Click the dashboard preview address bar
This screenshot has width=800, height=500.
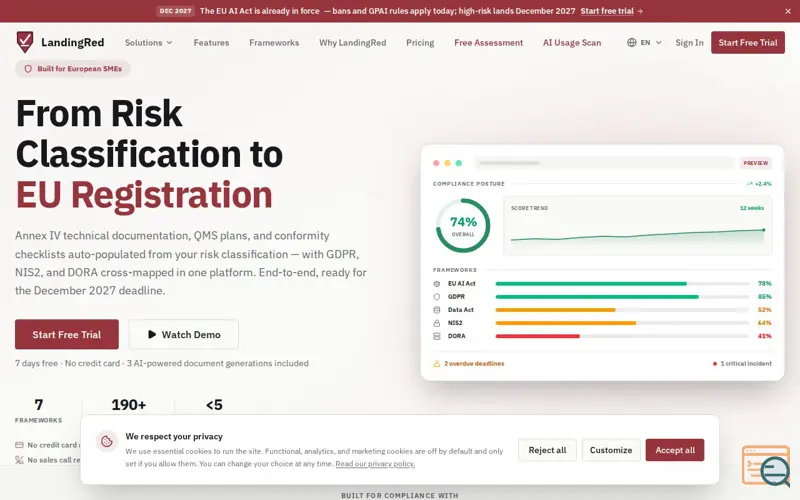coord(605,163)
